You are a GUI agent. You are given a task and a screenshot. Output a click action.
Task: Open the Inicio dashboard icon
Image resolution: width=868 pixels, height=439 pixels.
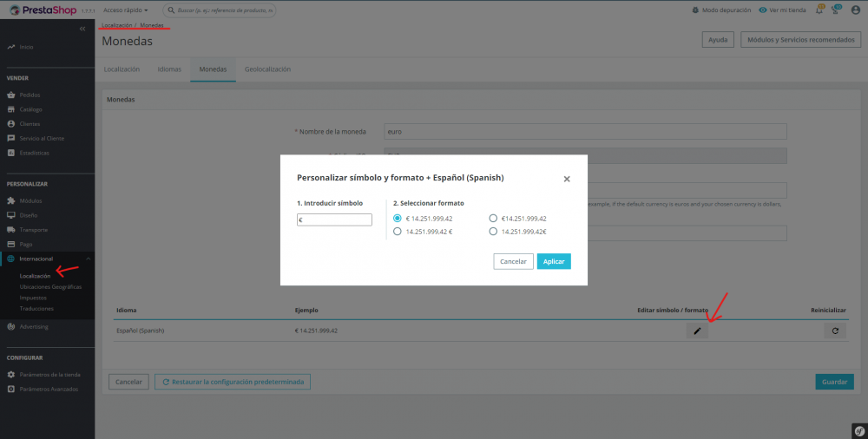click(11, 47)
